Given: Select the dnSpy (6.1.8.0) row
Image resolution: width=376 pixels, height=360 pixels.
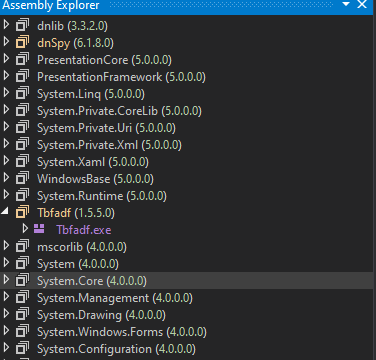Looking at the screenshot, I should point(186,43).
